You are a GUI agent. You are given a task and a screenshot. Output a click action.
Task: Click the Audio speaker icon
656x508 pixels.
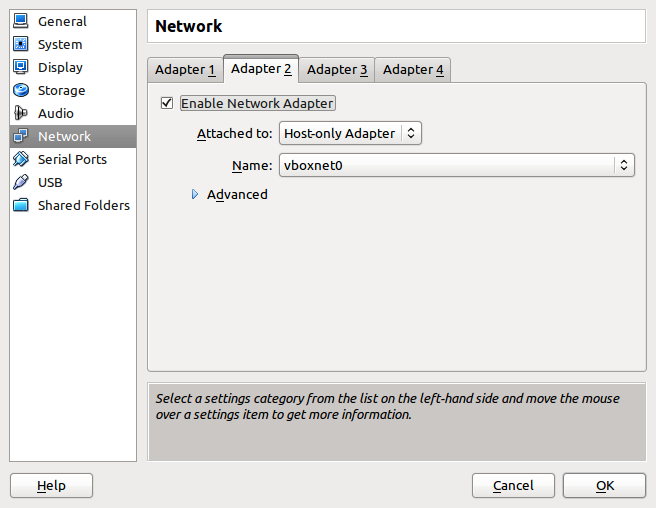coord(21,113)
